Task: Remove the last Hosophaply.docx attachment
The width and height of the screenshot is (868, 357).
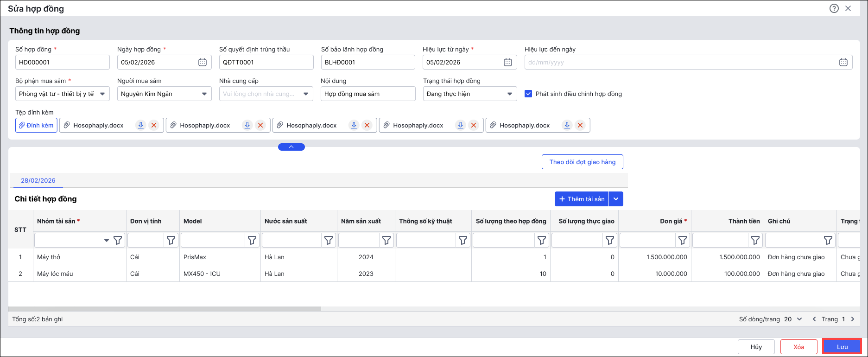Action: [x=580, y=125]
